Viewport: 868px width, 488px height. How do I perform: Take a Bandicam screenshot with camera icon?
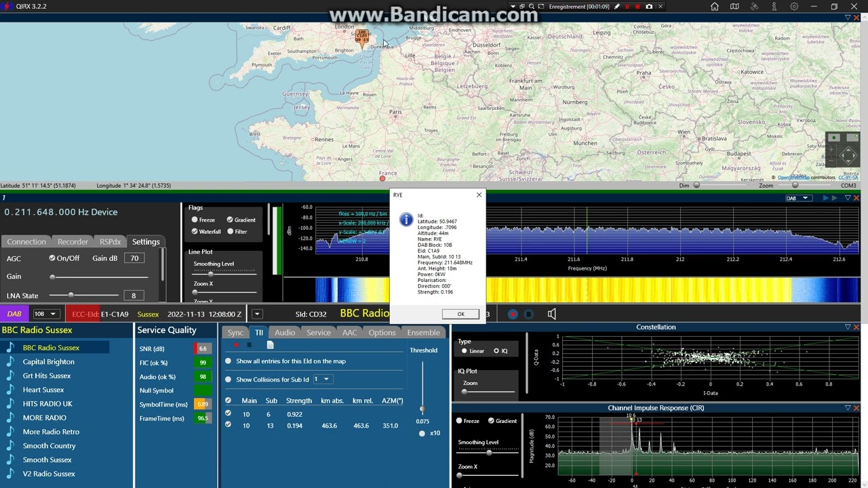(x=649, y=7)
